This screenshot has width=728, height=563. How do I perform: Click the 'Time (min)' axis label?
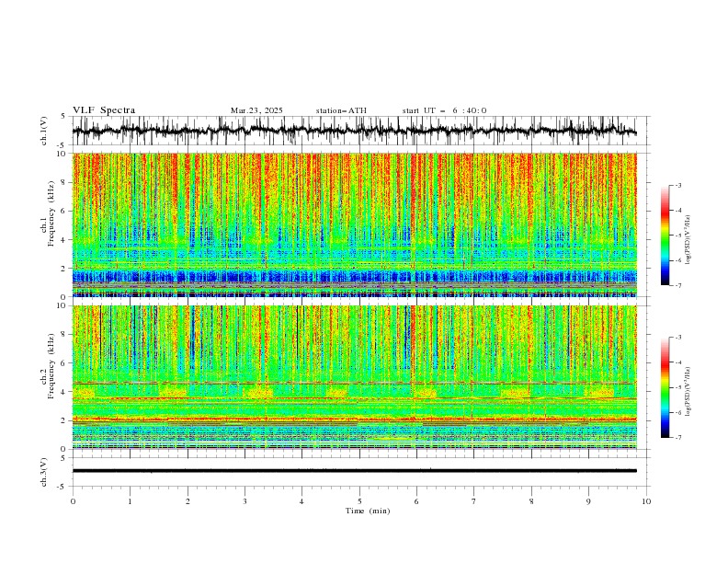coord(368,511)
